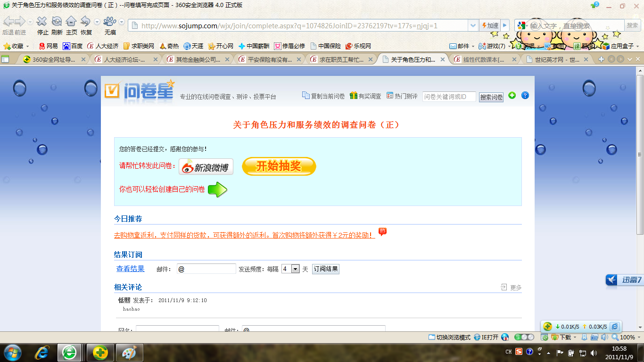The width and height of the screenshot is (644, 362).
Task: Click the 恢复 restore-tab icon
Action: (x=85, y=21)
